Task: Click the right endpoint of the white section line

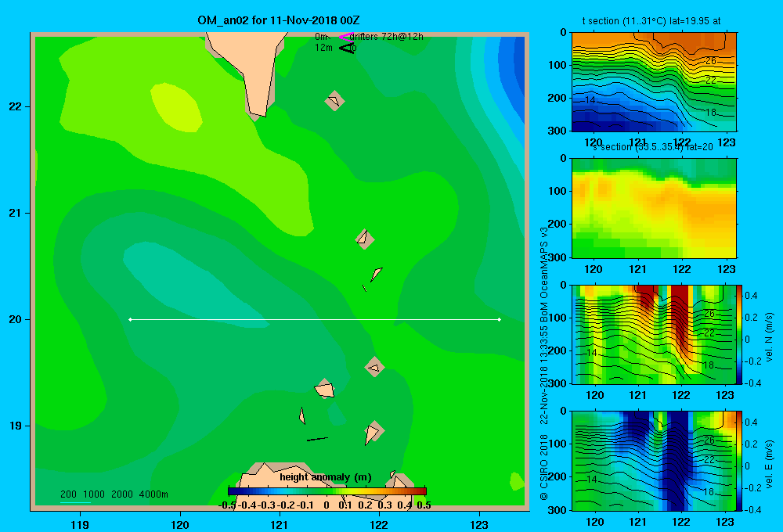Action: pyautogui.click(x=500, y=319)
